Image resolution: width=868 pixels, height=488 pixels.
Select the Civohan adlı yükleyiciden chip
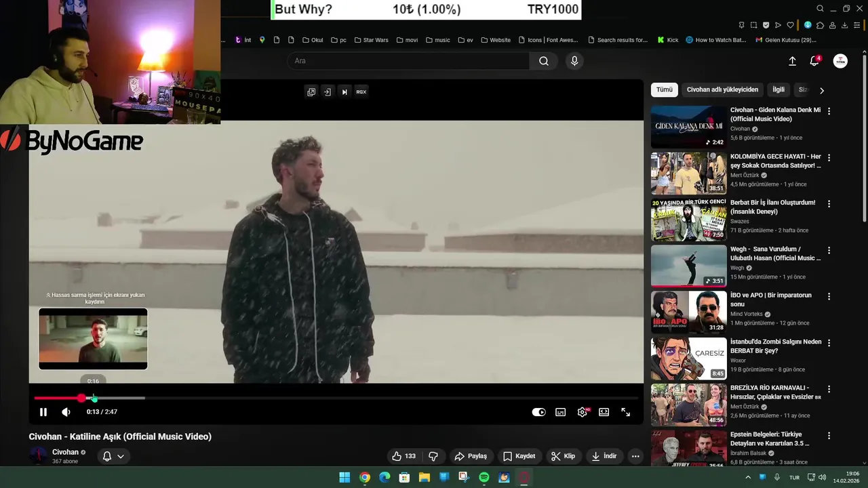722,89
